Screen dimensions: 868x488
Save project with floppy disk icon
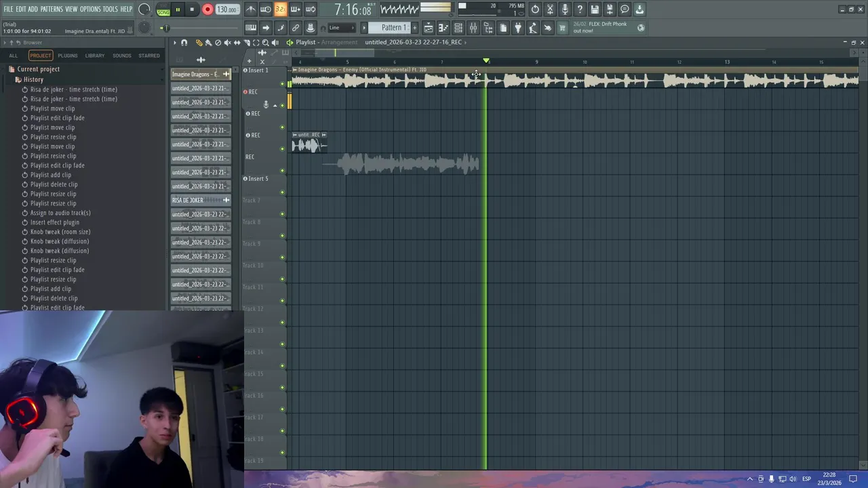595,9
